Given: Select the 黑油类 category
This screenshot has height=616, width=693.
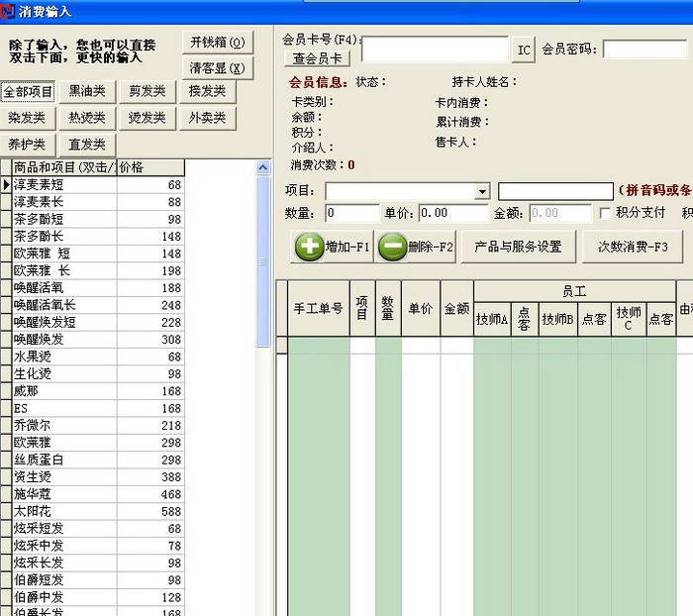Looking at the screenshot, I should click(x=87, y=91).
